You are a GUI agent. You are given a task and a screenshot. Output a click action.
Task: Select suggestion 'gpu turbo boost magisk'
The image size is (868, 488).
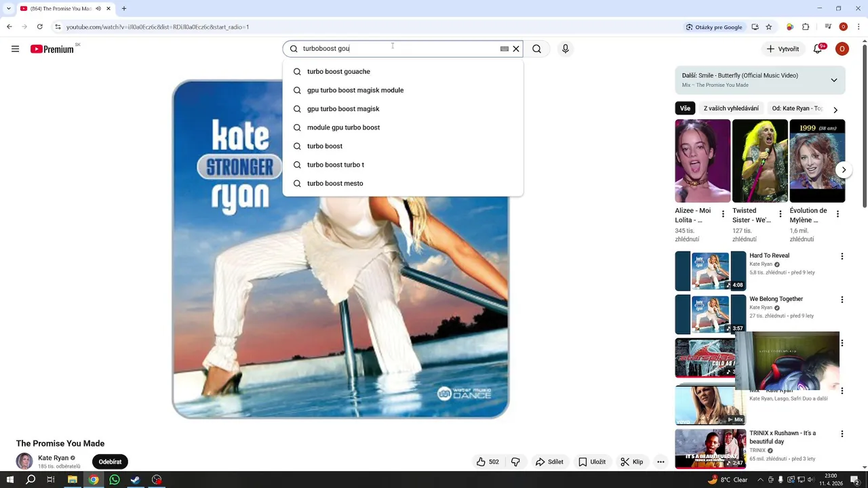[403, 108]
